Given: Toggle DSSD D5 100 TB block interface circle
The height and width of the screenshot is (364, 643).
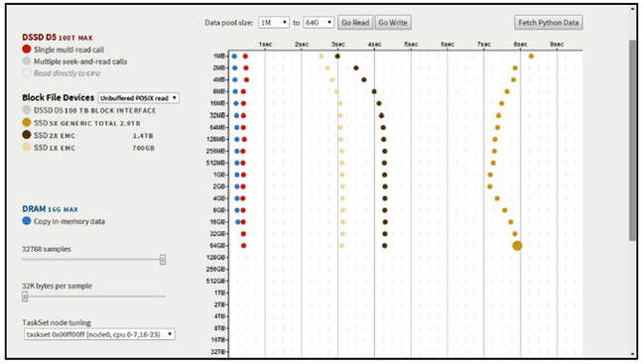Looking at the screenshot, I should (27, 110).
